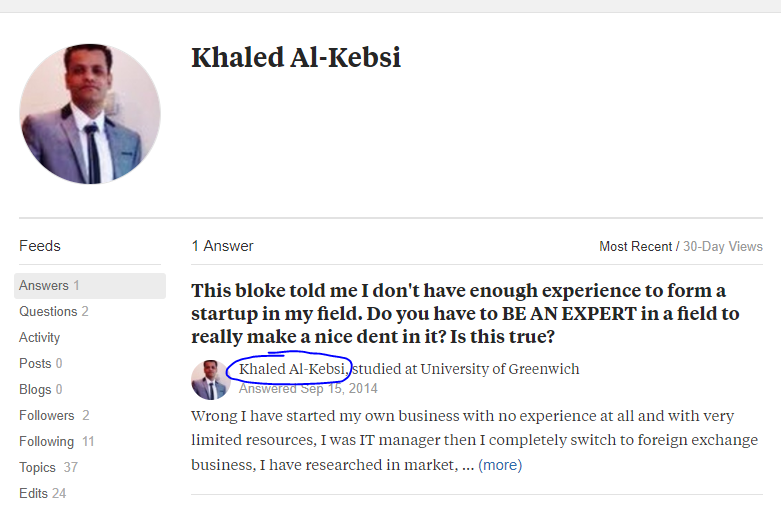Screen dimensions: 781x511
Task: Show the Blogs section
Action: [40, 389]
